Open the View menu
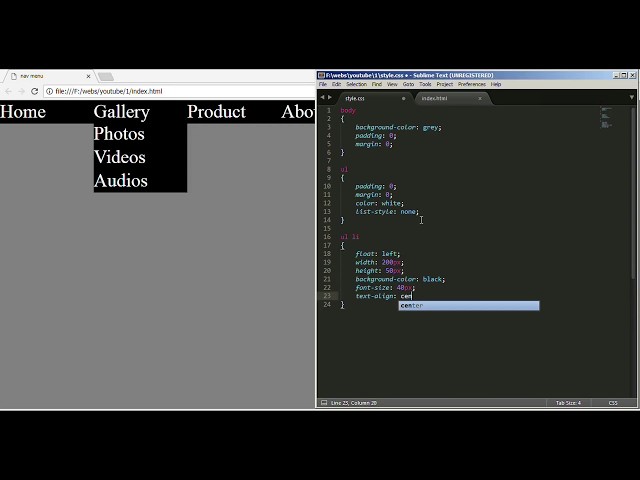This screenshot has height=480, width=640. pyautogui.click(x=392, y=84)
